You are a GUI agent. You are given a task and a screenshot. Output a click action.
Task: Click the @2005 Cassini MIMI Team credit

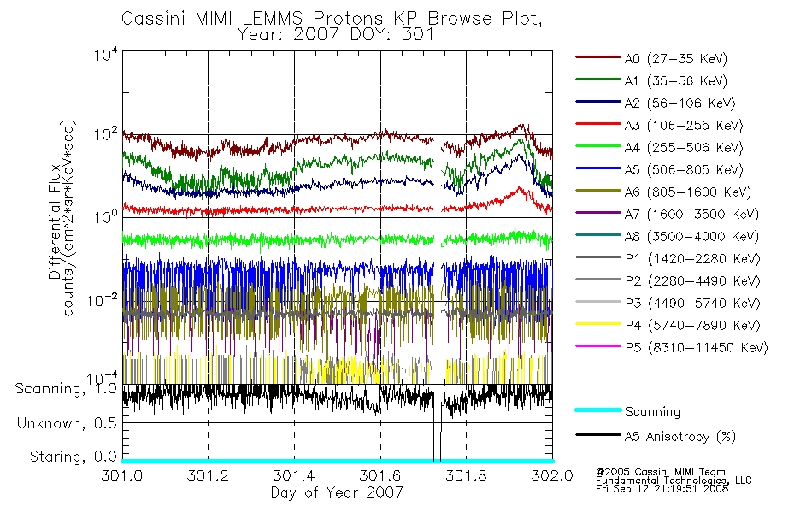661,472
